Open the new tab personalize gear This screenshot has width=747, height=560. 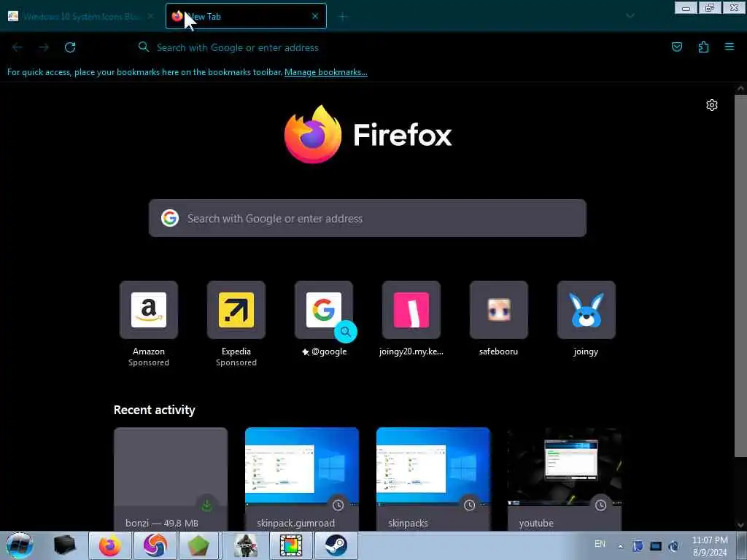[712, 105]
